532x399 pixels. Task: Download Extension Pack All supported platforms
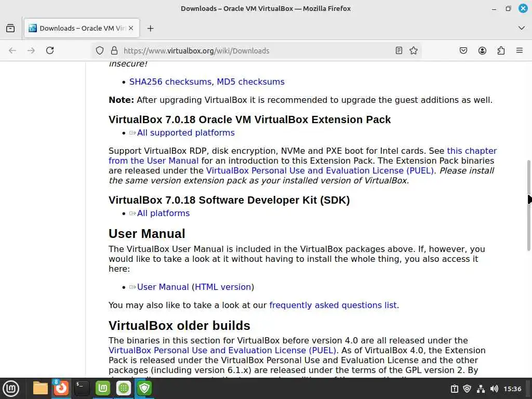tap(185, 132)
